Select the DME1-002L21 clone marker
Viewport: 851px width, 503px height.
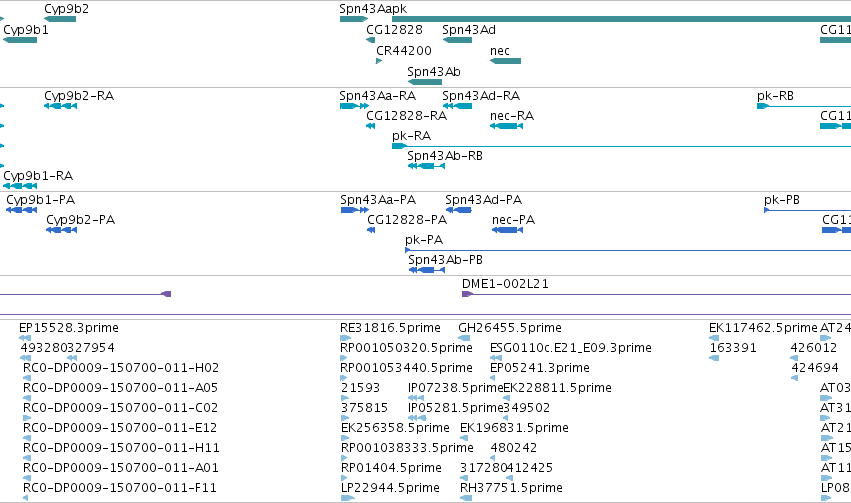pos(467,294)
